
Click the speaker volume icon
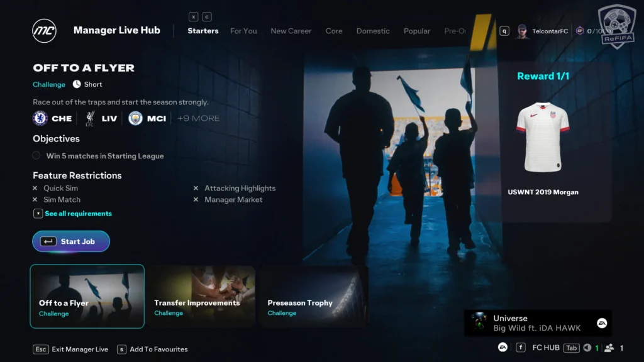(587, 348)
